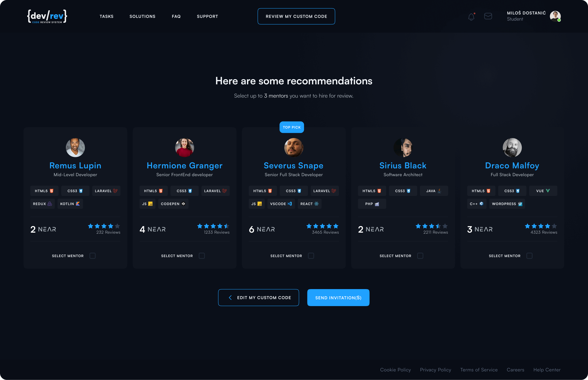
Task: Click the dev/rev logo
Action: pyautogui.click(x=47, y=17)
